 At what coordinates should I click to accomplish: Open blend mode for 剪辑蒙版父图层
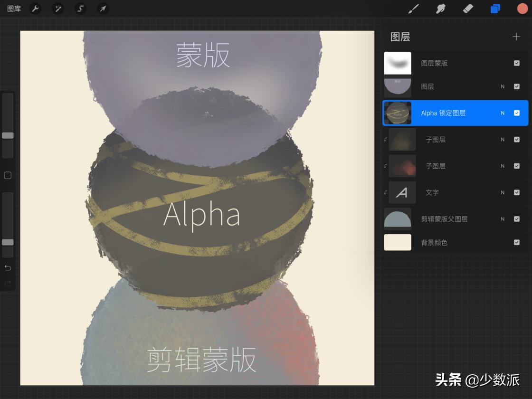pyautogui.click(x=502, y=219)
